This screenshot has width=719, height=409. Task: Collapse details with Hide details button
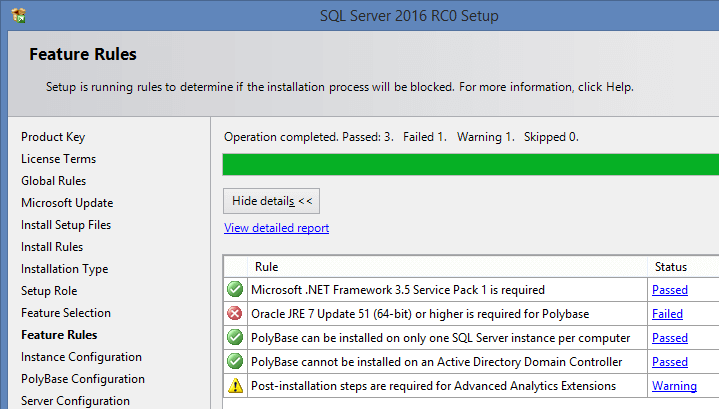[x=271, y=201]
